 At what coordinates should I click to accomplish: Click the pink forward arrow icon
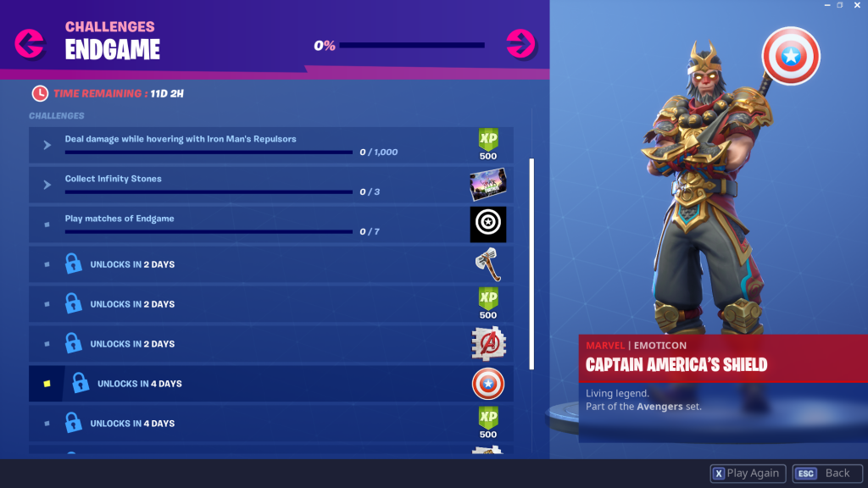521,44
